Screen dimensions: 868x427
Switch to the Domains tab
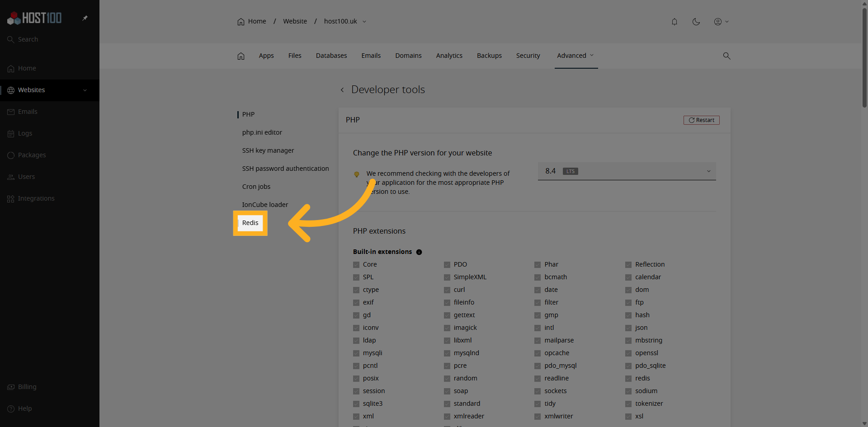408,56
